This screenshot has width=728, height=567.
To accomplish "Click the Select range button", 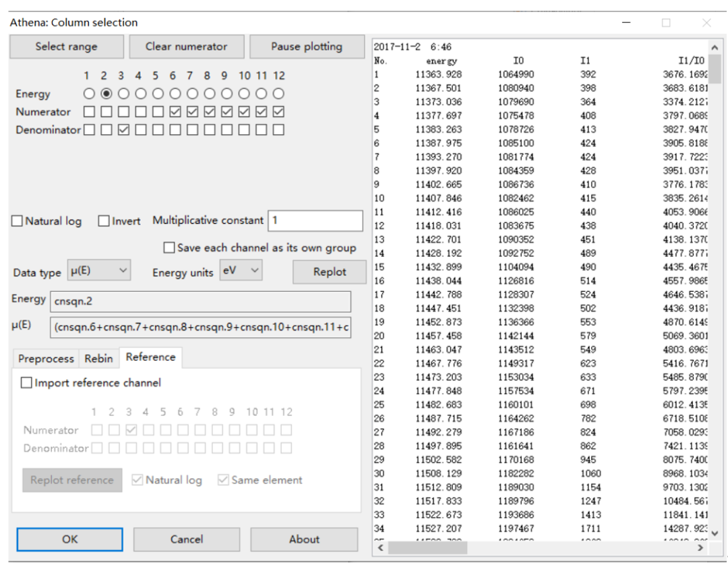I will [66, 46].
